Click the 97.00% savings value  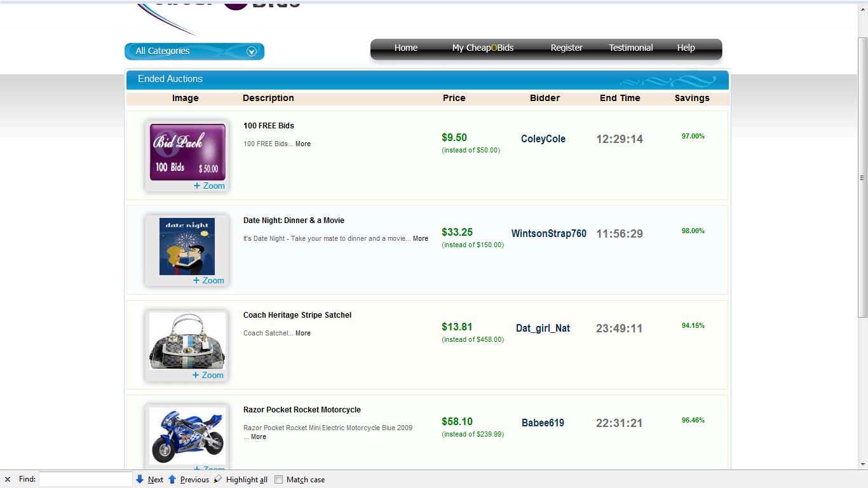693,137
